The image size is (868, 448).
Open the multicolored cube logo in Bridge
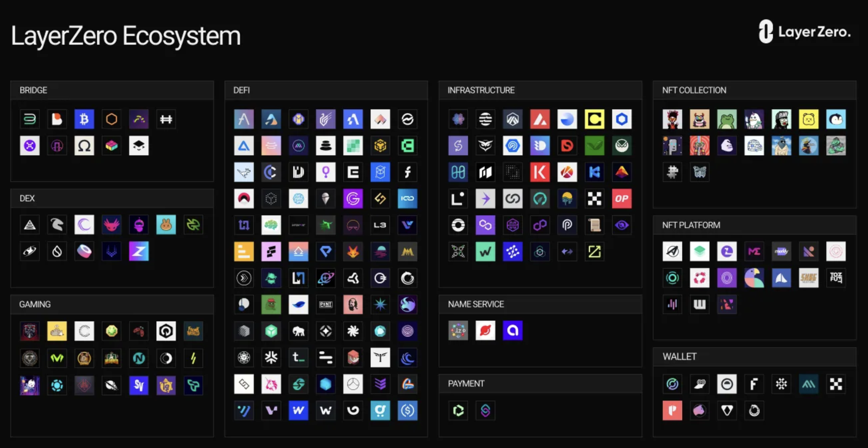pos(111,146)
